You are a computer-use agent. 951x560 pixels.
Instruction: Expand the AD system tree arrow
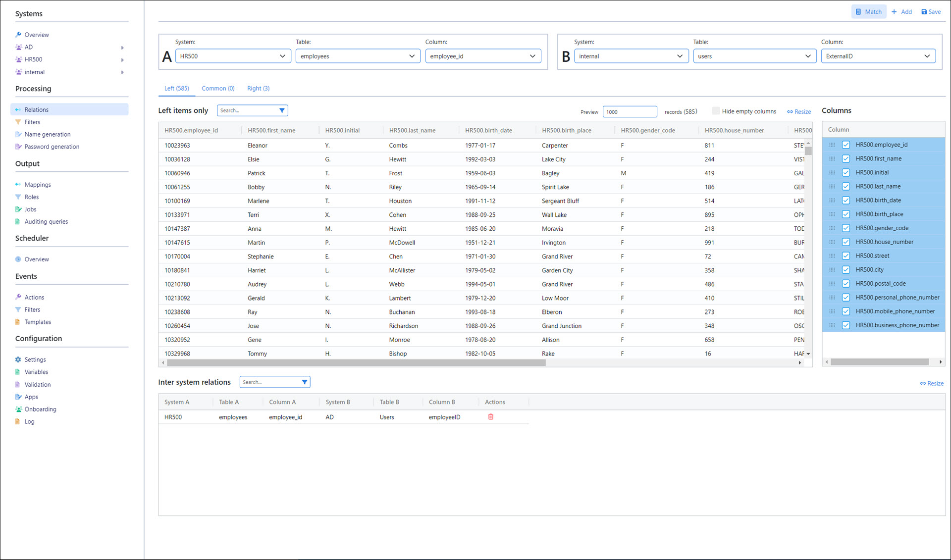point(122,48)
